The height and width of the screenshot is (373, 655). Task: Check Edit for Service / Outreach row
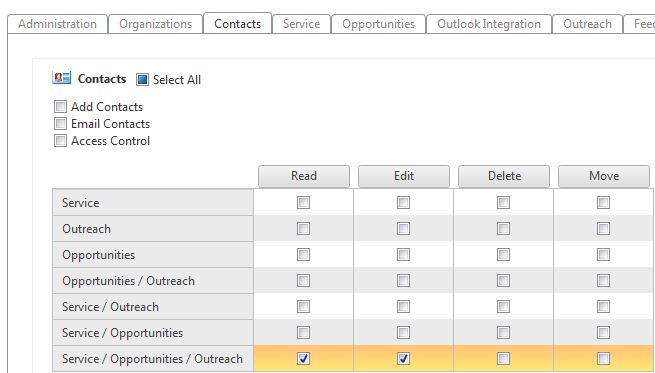403,307
